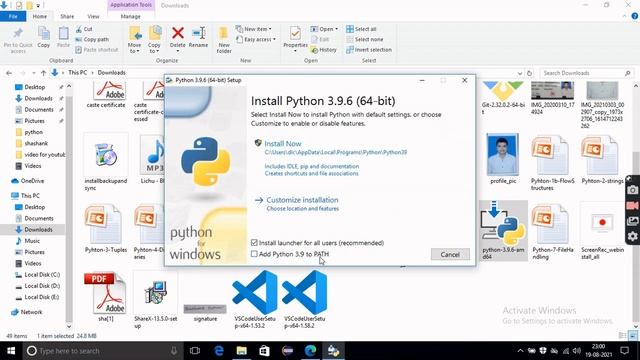Click the Task View taskbar icon

[195, 351]
